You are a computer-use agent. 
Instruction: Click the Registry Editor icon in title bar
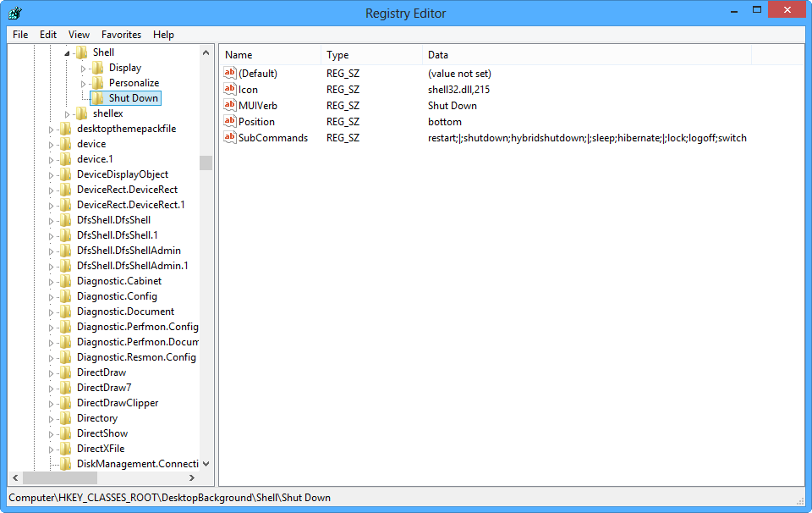[16, 13]
